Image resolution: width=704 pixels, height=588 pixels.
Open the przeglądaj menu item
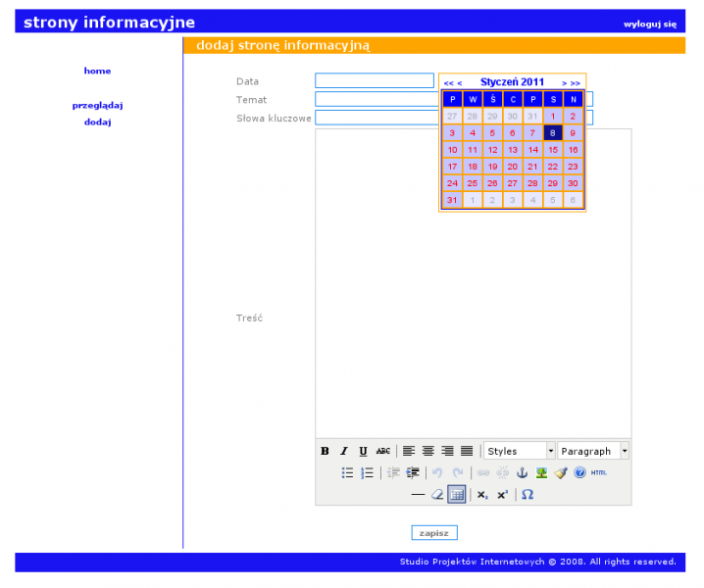(97, 105)
